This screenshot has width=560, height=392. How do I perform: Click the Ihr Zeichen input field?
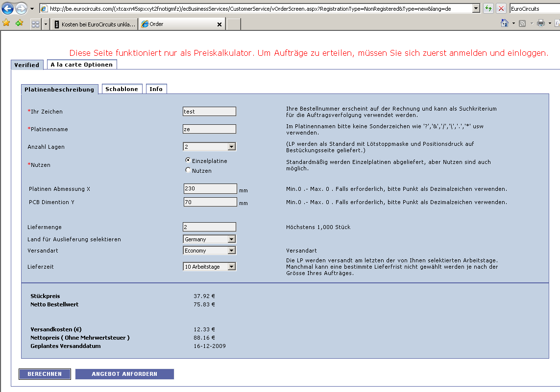click(x=209, y=111)
